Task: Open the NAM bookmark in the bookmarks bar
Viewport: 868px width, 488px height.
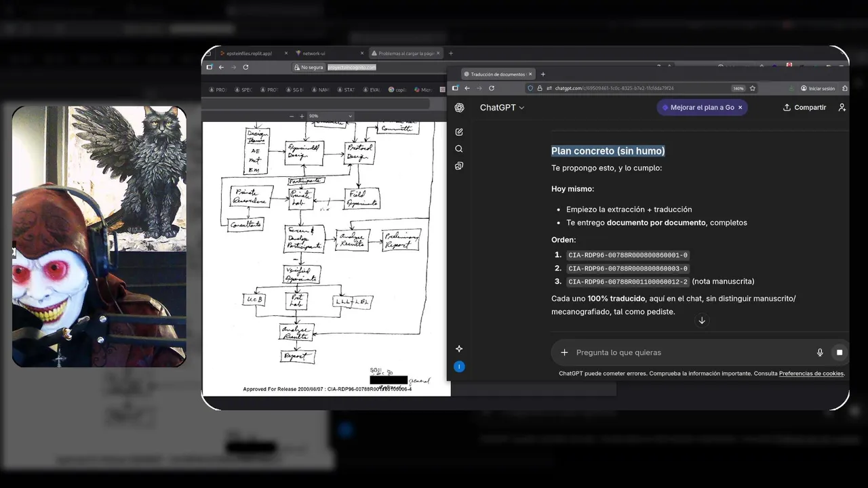Action: click(x=321, y=89)
